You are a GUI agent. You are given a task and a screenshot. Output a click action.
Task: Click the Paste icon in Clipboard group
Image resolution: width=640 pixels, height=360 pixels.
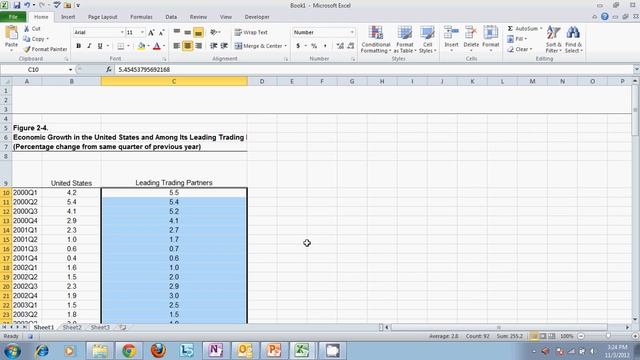click(x=11, y=33)
